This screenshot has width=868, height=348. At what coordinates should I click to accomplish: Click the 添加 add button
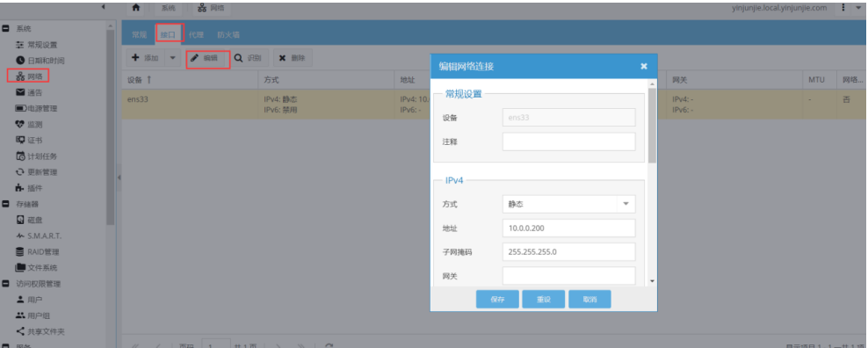[x=145, y=58]
